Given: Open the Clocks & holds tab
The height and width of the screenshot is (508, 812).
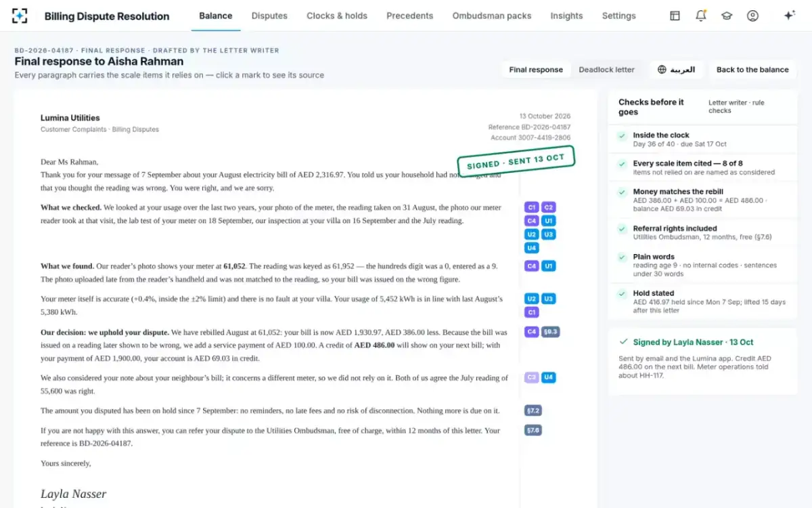Looking at the screenshot, I should tap(337, 16).
